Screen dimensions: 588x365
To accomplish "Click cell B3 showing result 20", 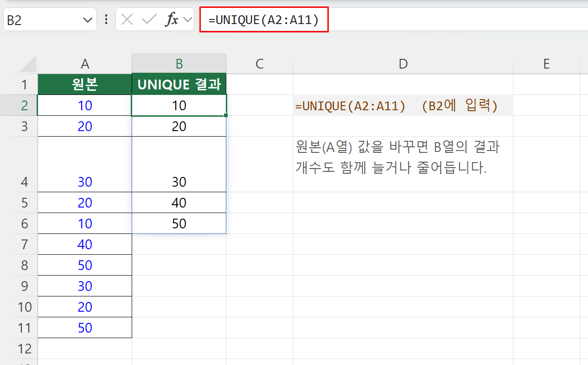I will click(179, 126).
